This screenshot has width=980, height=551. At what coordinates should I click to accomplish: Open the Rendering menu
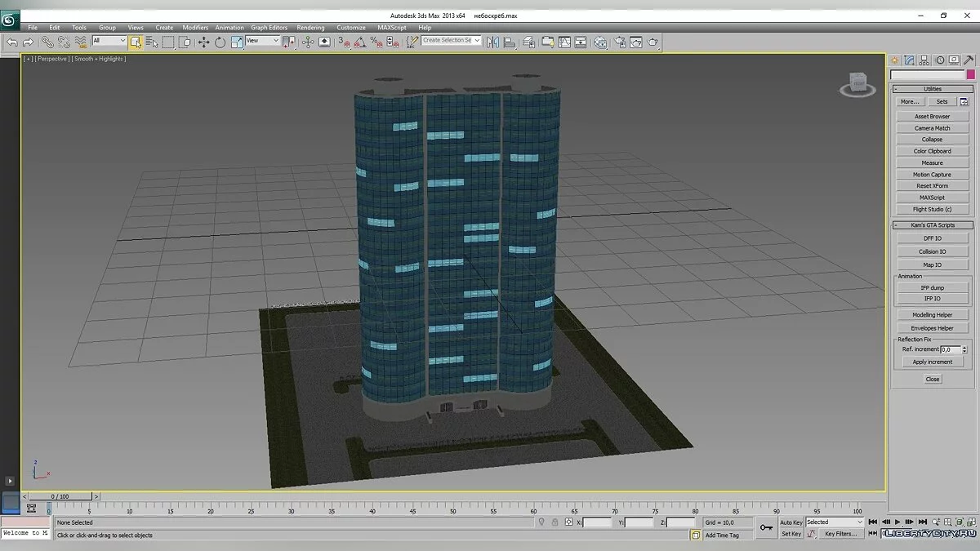(310, 28)
